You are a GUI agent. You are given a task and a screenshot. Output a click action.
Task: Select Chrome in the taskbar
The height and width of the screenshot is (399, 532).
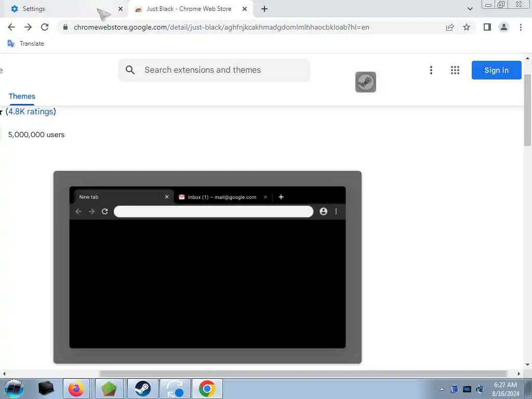tap(207, 389)
